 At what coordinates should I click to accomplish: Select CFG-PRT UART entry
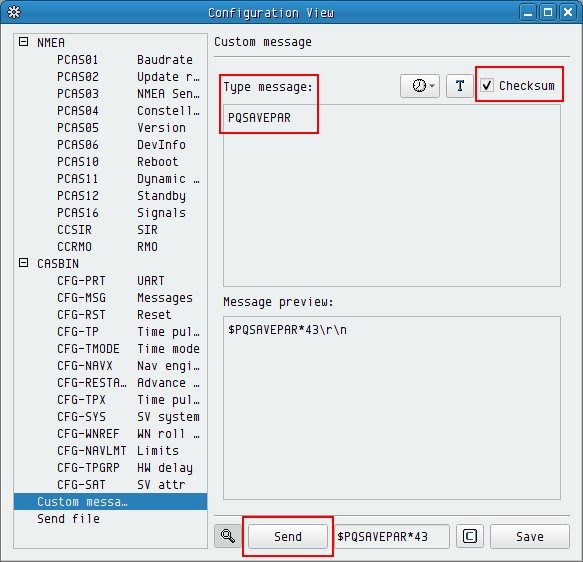coord(110,280)
